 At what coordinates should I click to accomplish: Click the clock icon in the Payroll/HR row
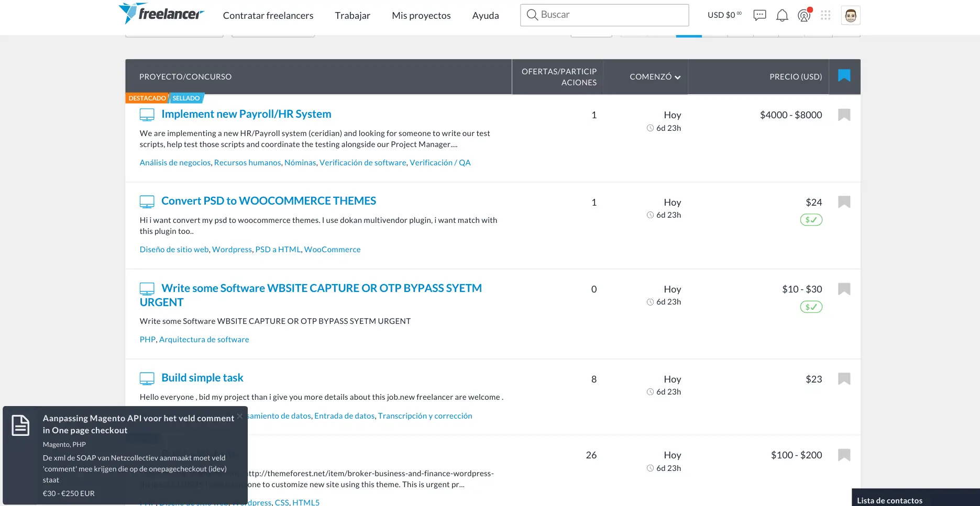pos(650,128)
